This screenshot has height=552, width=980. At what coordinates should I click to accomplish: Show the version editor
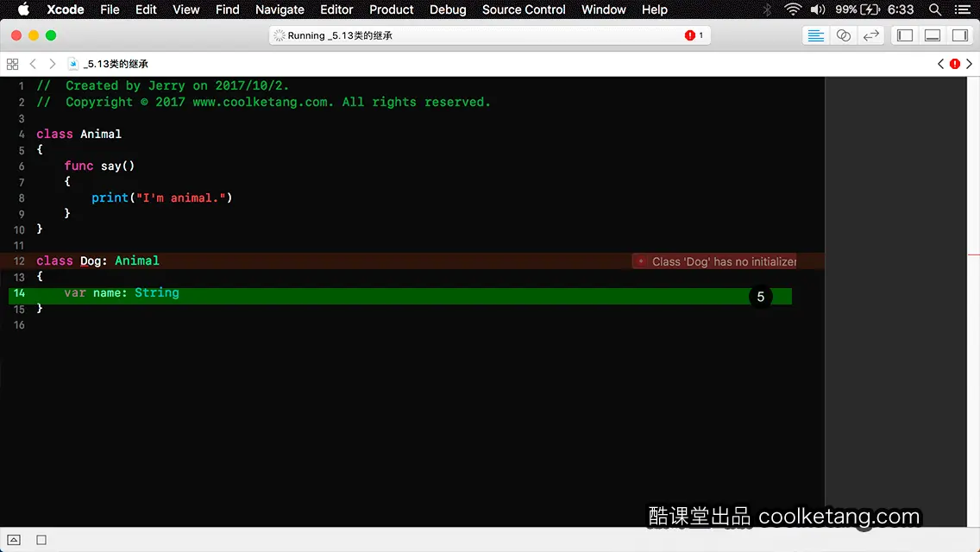click(x=870, y=35)
